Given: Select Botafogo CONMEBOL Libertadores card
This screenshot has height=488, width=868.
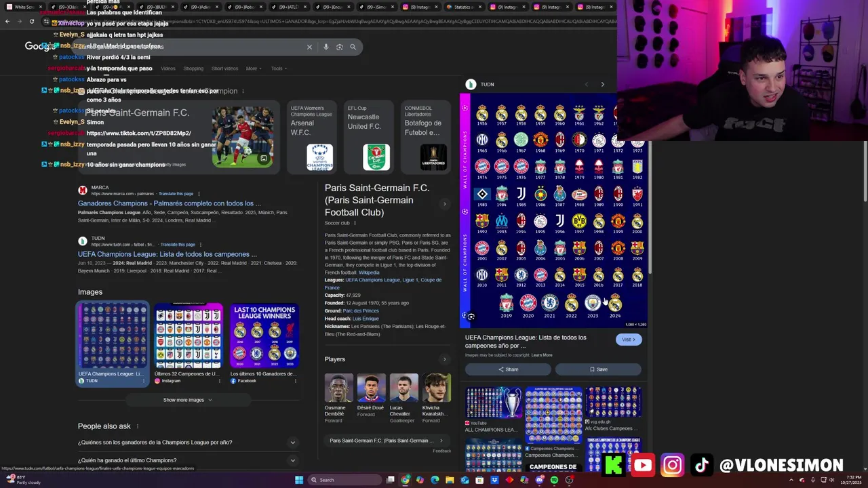Looking at the screenshot, I should point(425,136).
